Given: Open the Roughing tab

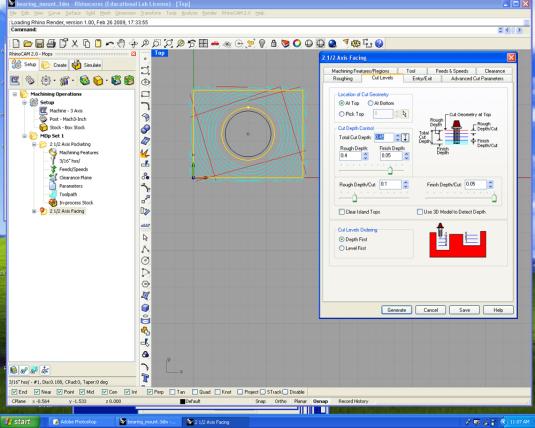Looking at the screenshot, I should [343, 79].
